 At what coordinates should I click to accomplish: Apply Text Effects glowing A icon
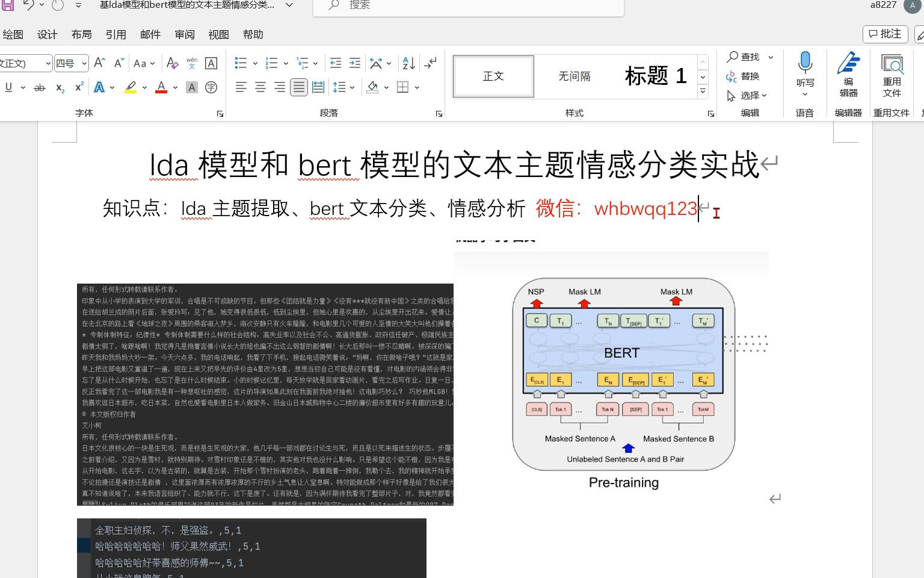[x=99, y=87]
